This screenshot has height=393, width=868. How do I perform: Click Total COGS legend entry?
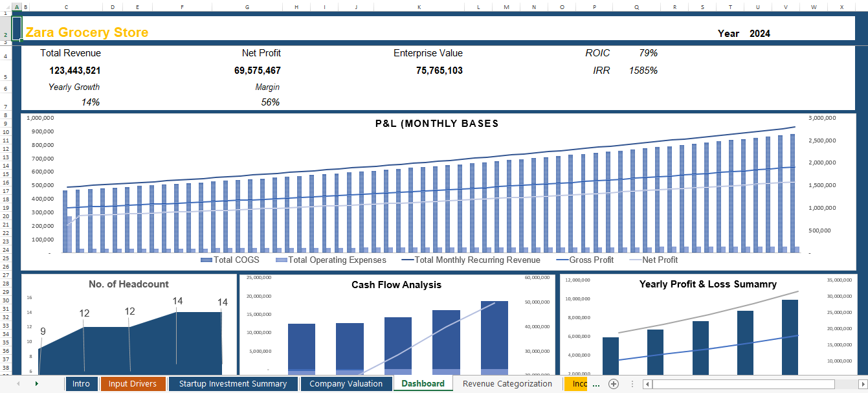coord(230,260)
